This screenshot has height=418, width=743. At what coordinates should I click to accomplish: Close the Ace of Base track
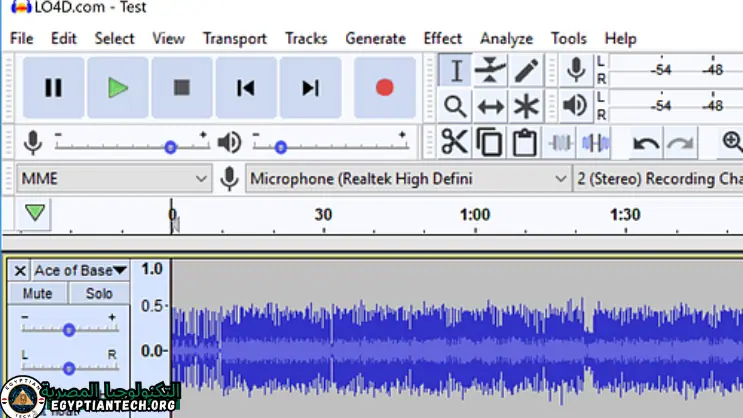pos(20,271)
